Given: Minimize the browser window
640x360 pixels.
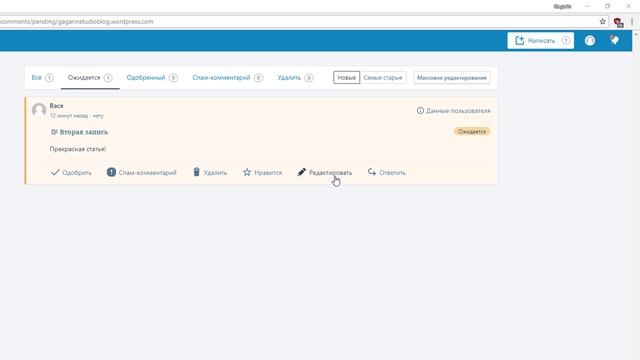Looking at the screenshot, I should point(587,6).
